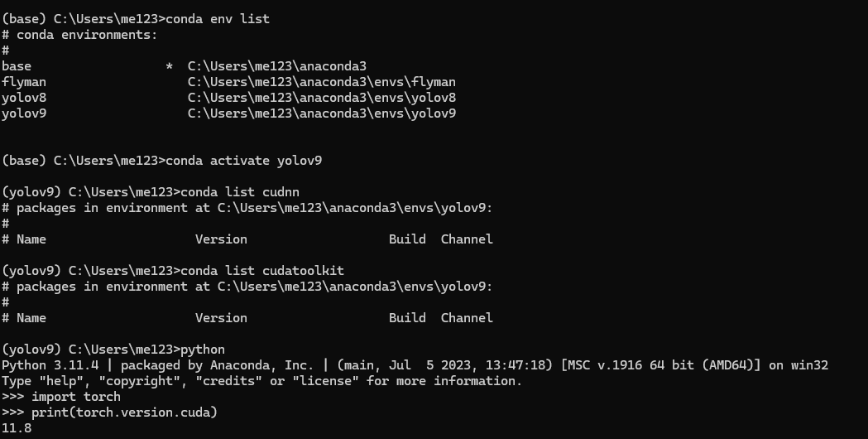Viewport: 868px width, 439px height.
Task: Click the asterisk marking the base environment
Action: [x=169, y=66]
